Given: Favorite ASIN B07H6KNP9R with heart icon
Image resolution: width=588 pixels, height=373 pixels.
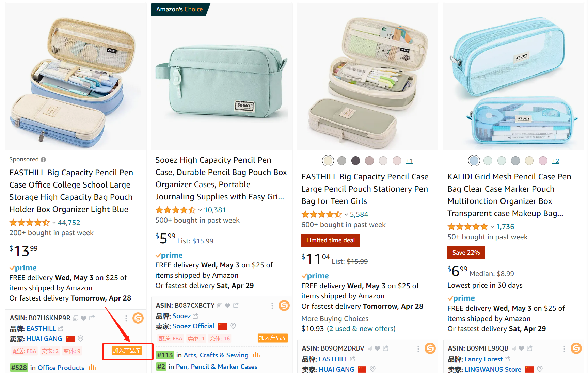Looking at the screenshot, I should (83, 318).
